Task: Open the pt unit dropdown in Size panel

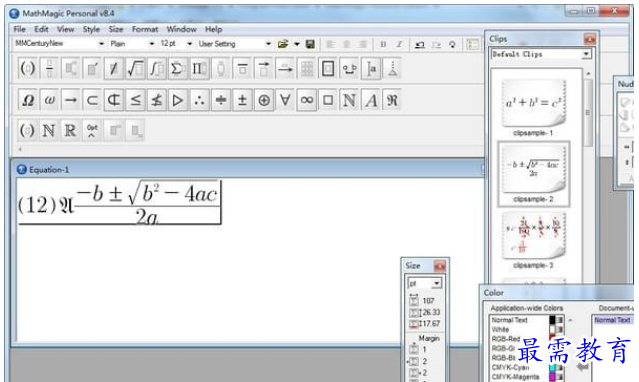Action: [424, 283]
